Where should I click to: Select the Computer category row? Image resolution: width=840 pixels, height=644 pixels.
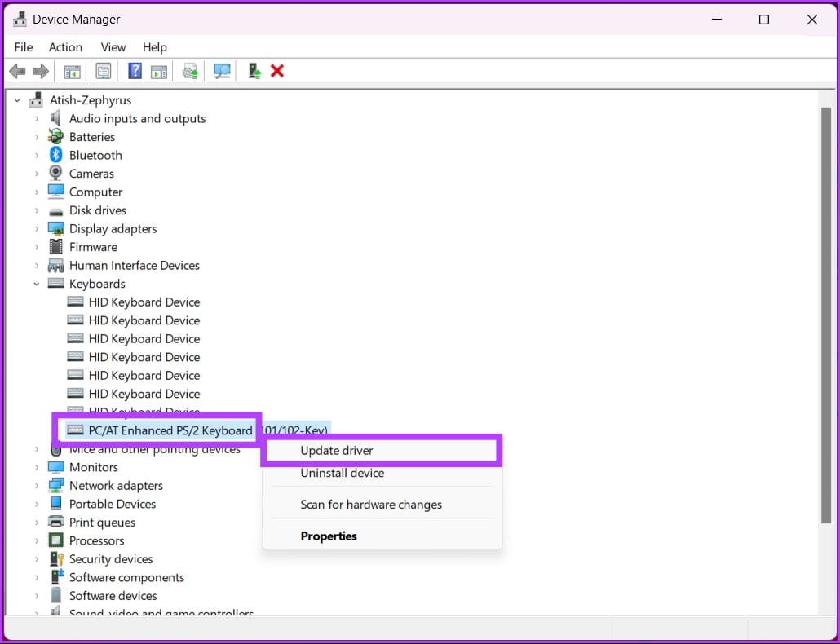pos(96,192)
